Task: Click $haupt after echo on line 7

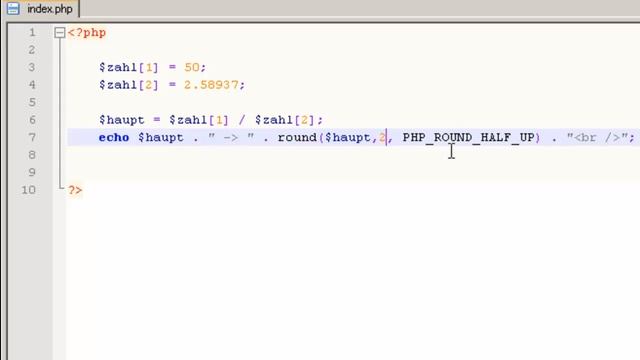Action: 160,138
